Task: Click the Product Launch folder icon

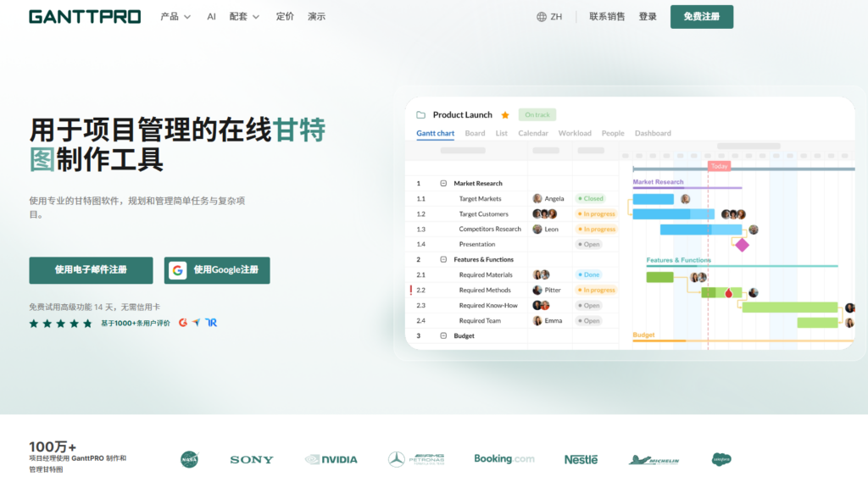Action: coord(420,115)
